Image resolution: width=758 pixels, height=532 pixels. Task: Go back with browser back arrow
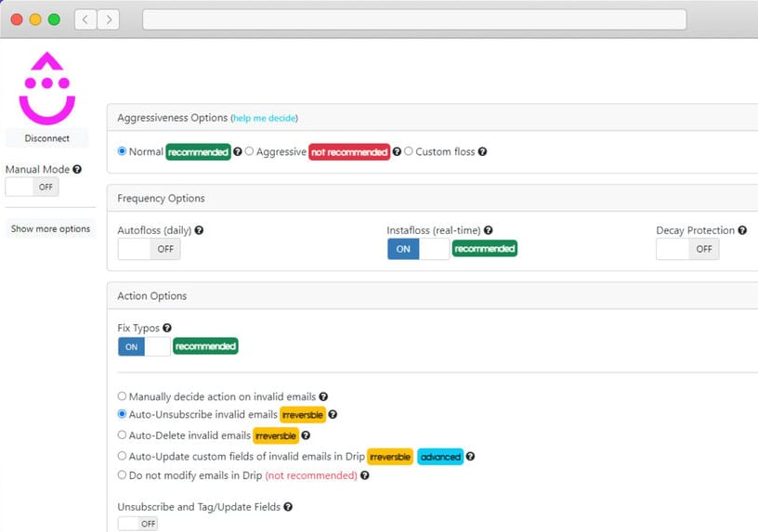[x=85, y=19]
